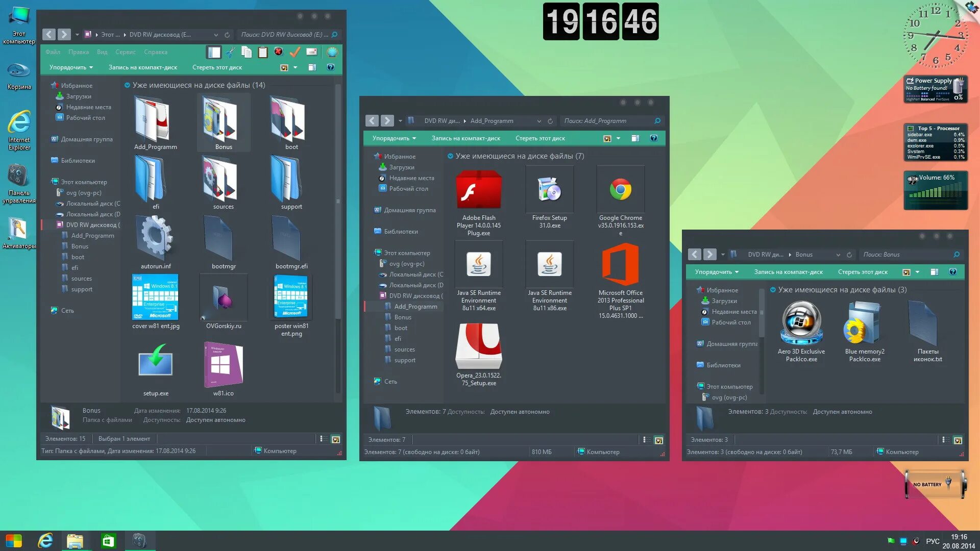Viewport: 980px width, 551px height.
Task: Click Стереть этот диск in Bonus window
Action: click(x=862, y=272)
